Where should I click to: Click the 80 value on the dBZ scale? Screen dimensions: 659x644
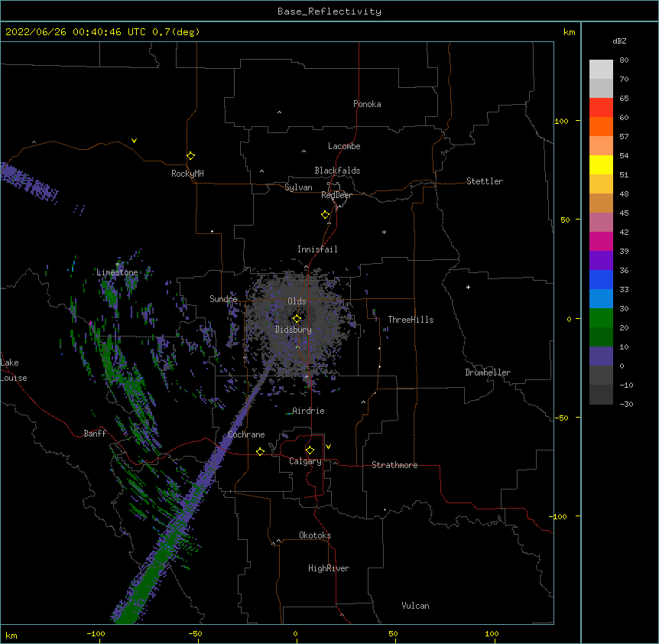[x=624, y=60]
